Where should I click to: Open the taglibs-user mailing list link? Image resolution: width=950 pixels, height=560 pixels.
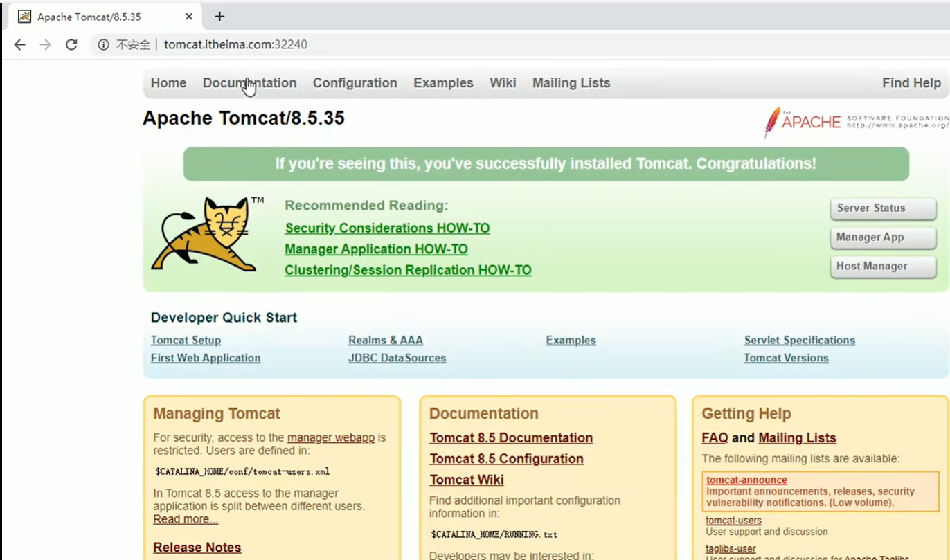pyautogui.click(x=731, y=549)
